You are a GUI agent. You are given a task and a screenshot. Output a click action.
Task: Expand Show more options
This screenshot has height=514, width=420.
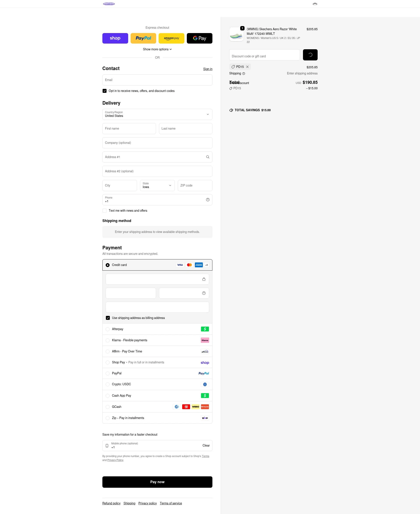point(157,49)
